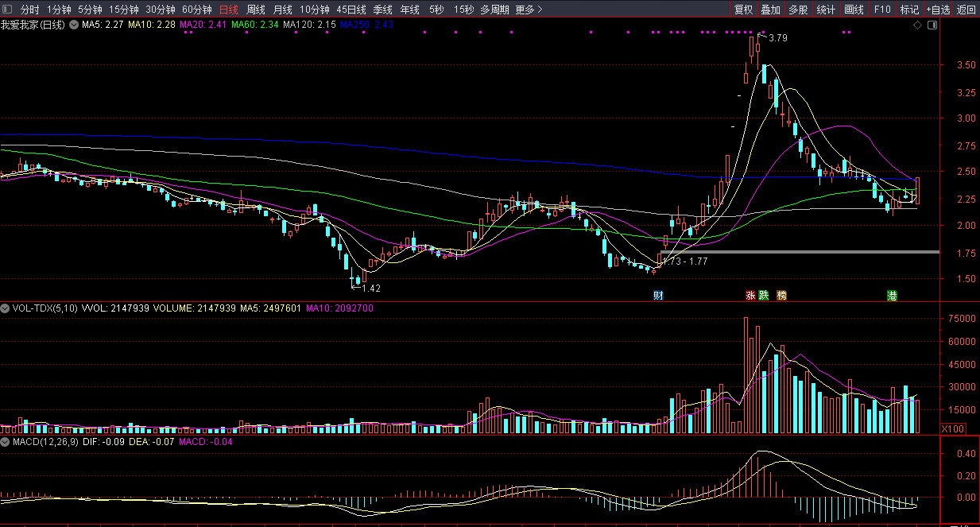This screenshot has height=527, width=980.
Task: Expand 更多 for more time periods
Action: click(x=529, y=10)
